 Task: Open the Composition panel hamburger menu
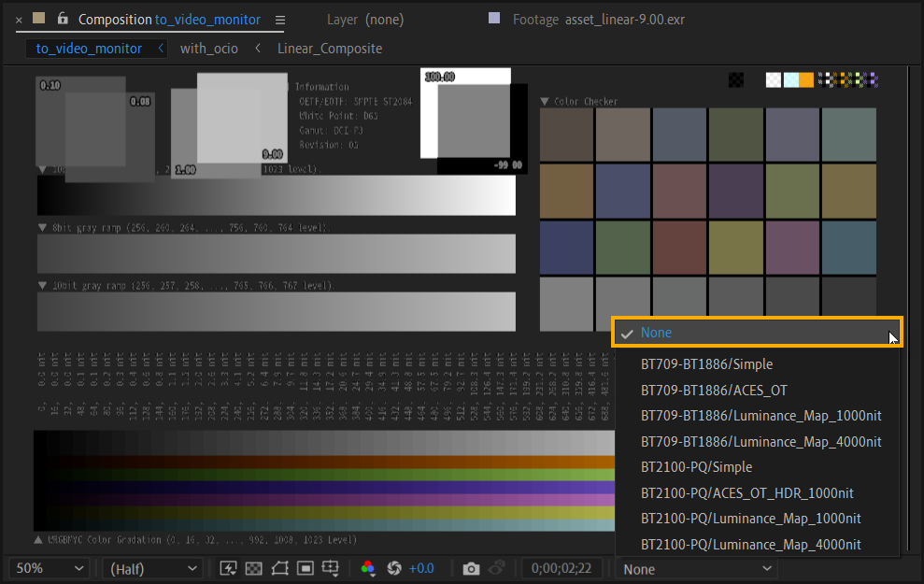[x=280, y=20]
